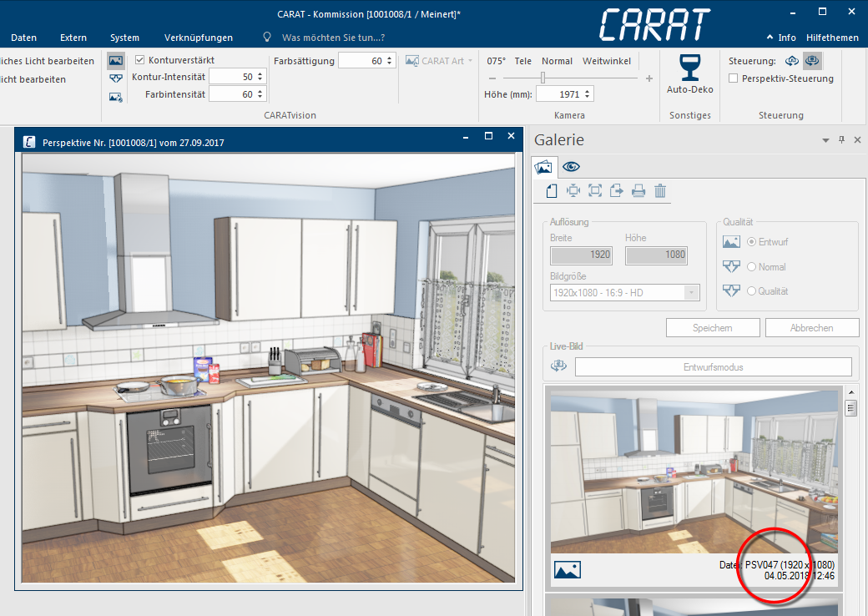Open the Verknüpfungen menu
868x616 pixels.
click(199, 38)
